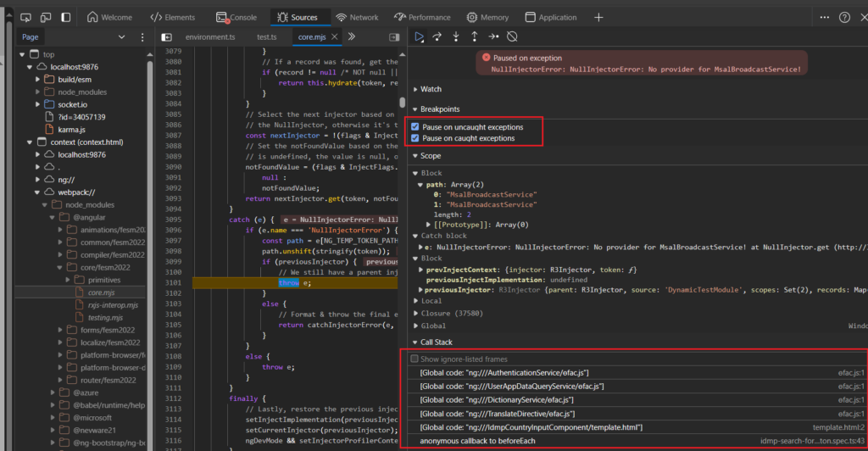Toggle Pause on caught exceptions
The image size is (868, 451).
pos(415,138)
